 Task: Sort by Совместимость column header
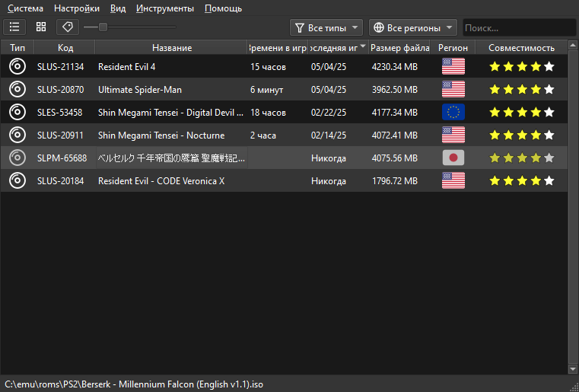coord(521,48)
